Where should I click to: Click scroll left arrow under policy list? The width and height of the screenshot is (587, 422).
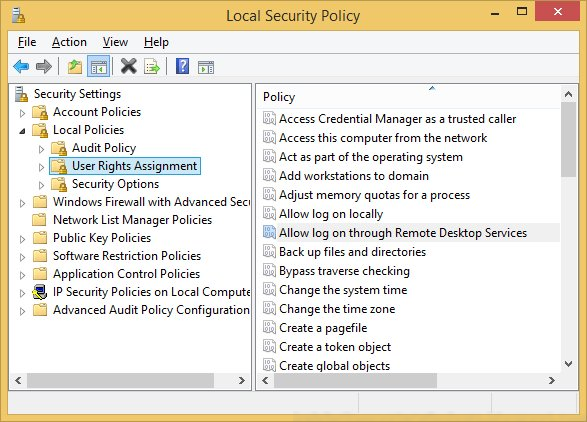pyautogui.click(x=265, y=381)
